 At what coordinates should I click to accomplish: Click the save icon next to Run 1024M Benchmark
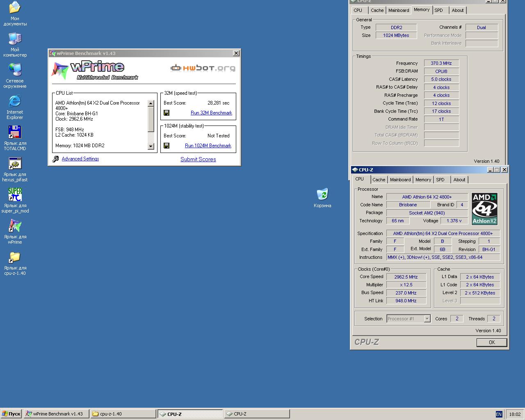point(167,146)
